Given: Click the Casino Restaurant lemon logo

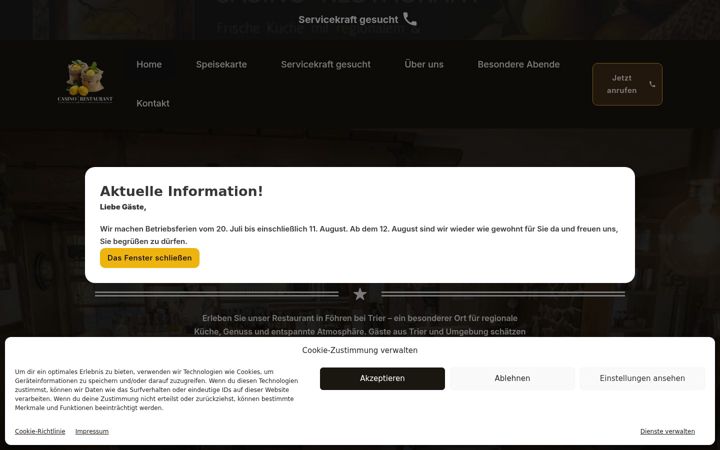Looking at the screenshot, I should coord(85,81).
